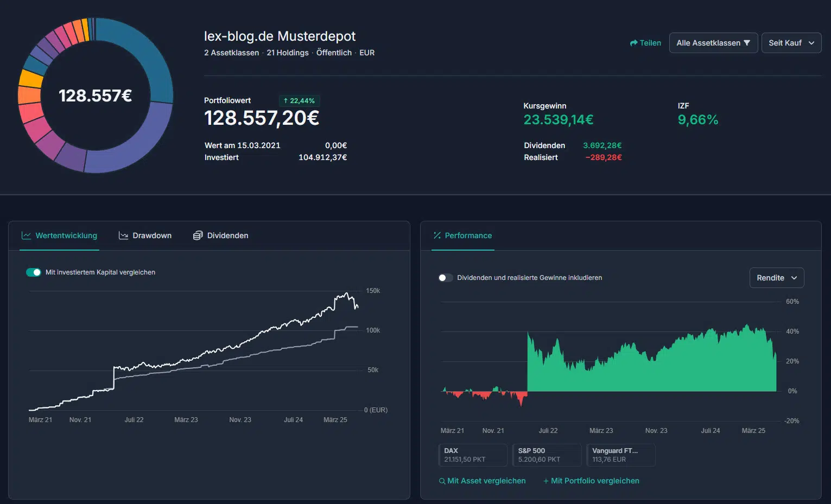Click the Drawdown chart icon
Viewport: 831px width, 504px height.
tap(123, 235)
